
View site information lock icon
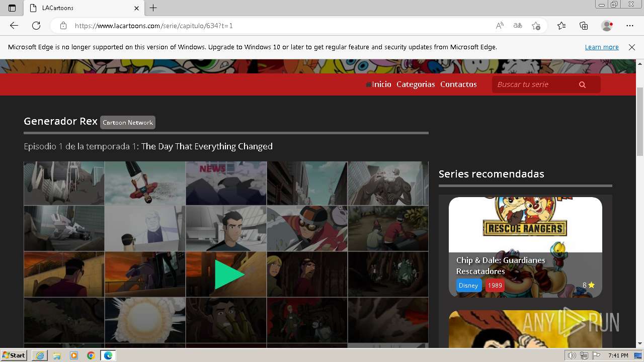63,26
